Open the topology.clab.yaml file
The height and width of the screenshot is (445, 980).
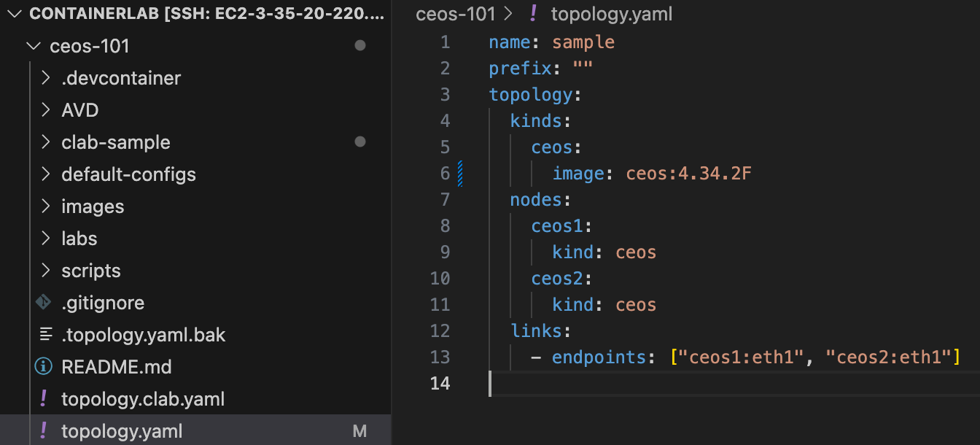click(143, 399)
